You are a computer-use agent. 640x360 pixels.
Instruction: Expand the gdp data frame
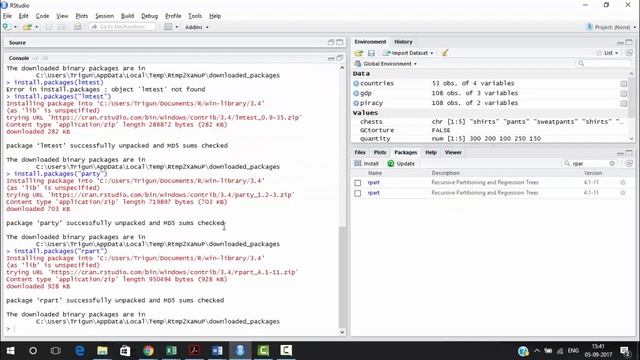tap(356, 93)
